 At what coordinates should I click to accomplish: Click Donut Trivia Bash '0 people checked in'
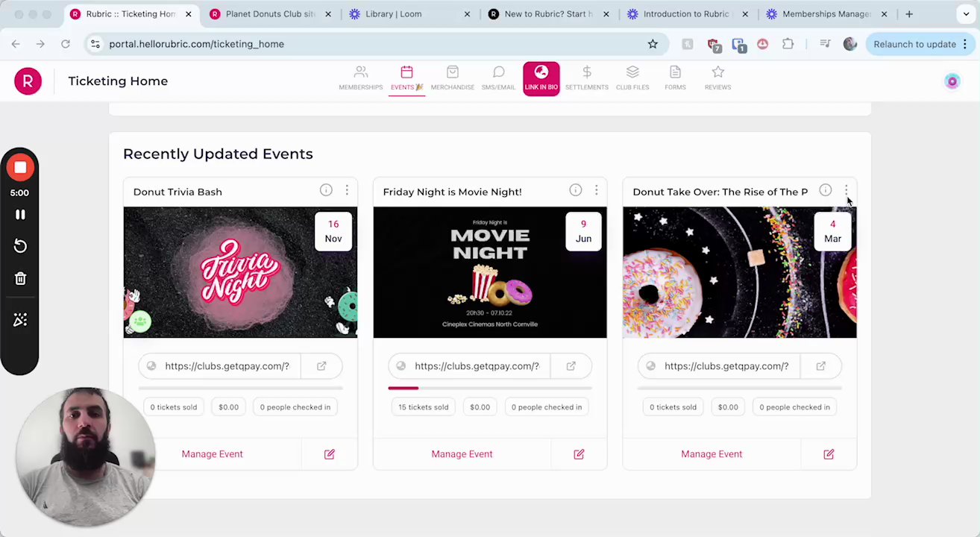coord(295,407)
